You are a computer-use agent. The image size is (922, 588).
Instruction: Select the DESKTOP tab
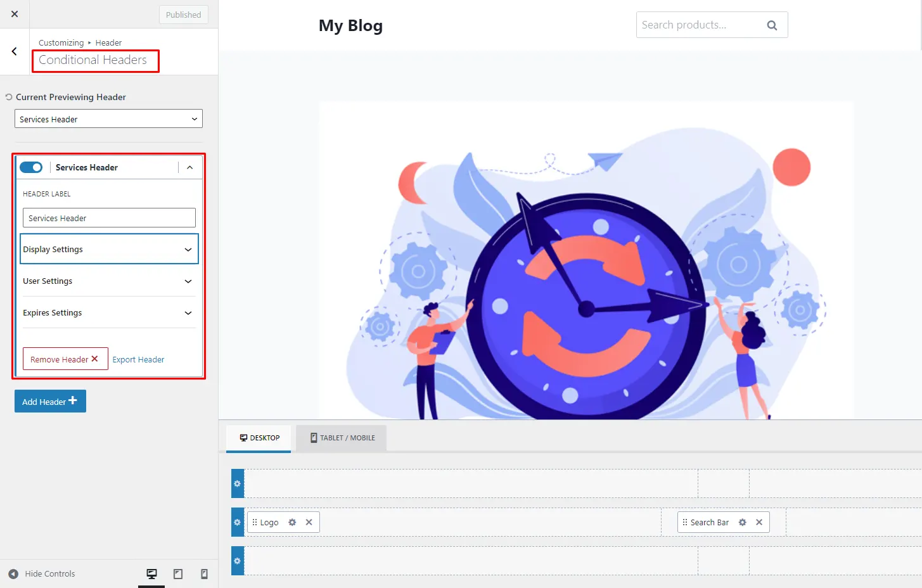pyautogui.click(x=258, y=437)
